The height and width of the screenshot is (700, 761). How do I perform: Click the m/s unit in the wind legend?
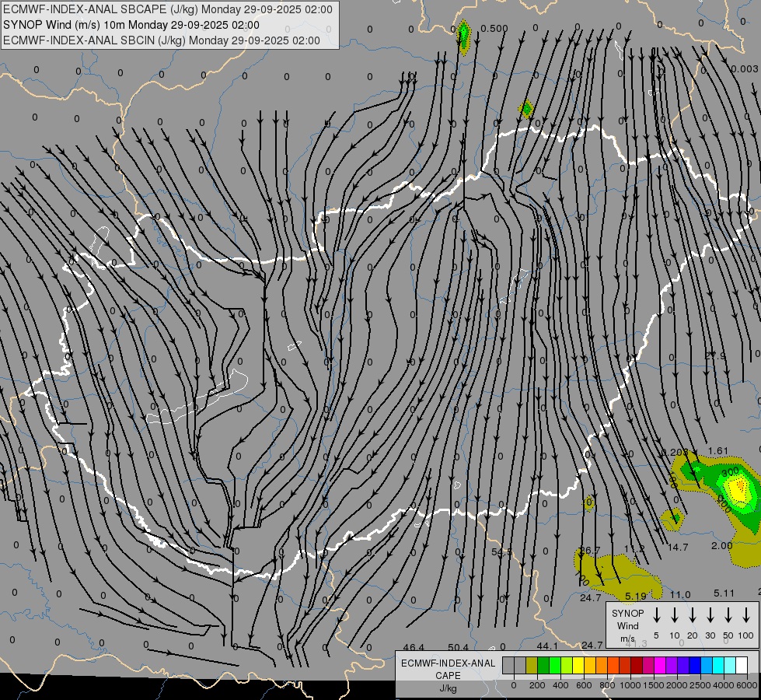[x=627, y=639]
